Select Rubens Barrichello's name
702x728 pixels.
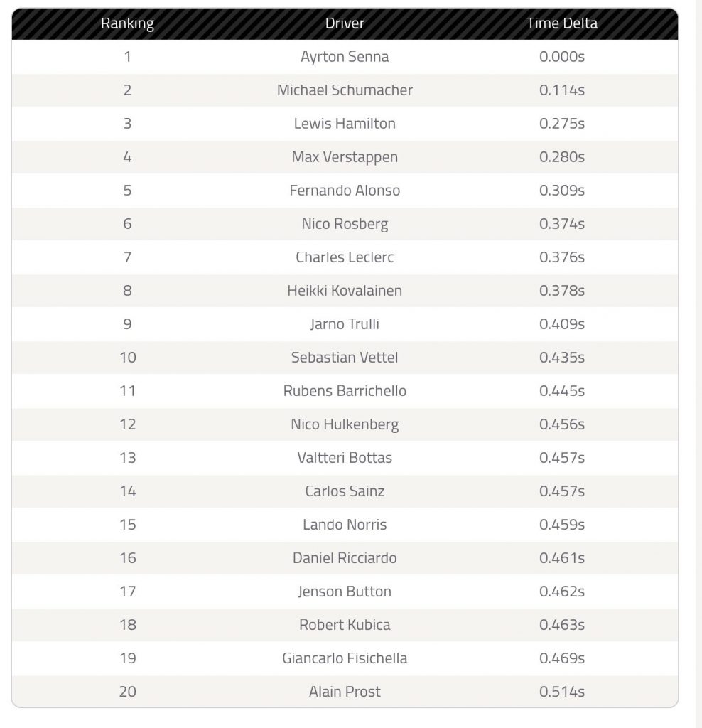click(x=345, y=391)
